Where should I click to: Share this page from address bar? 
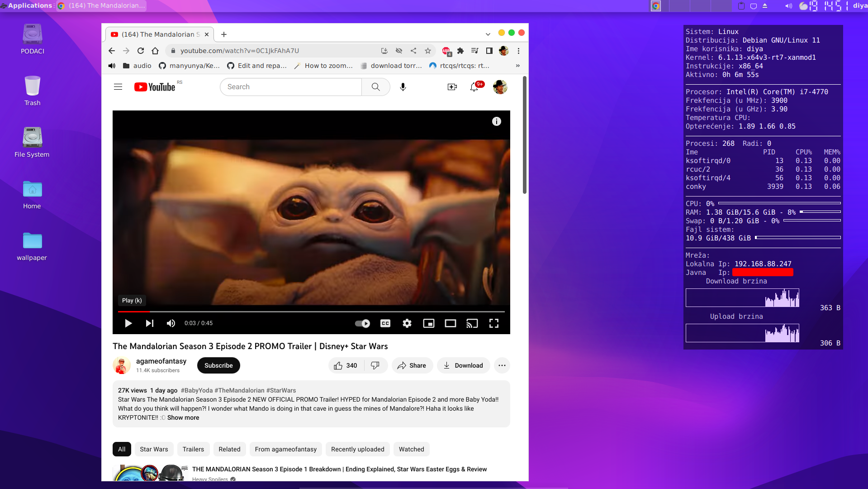pyautogui.click(x=413, y=51)
